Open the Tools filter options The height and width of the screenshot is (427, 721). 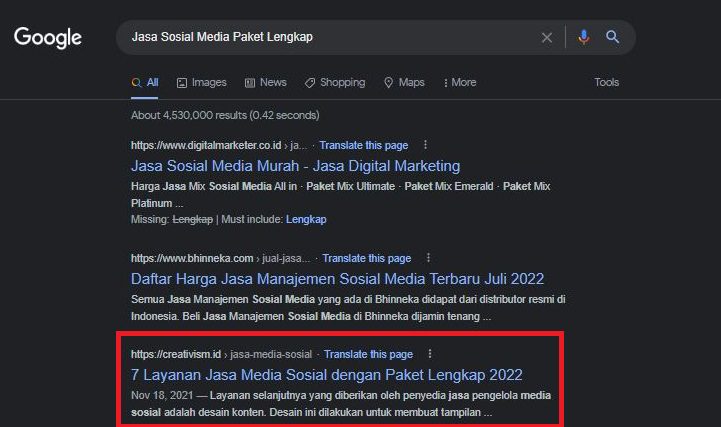607,82
